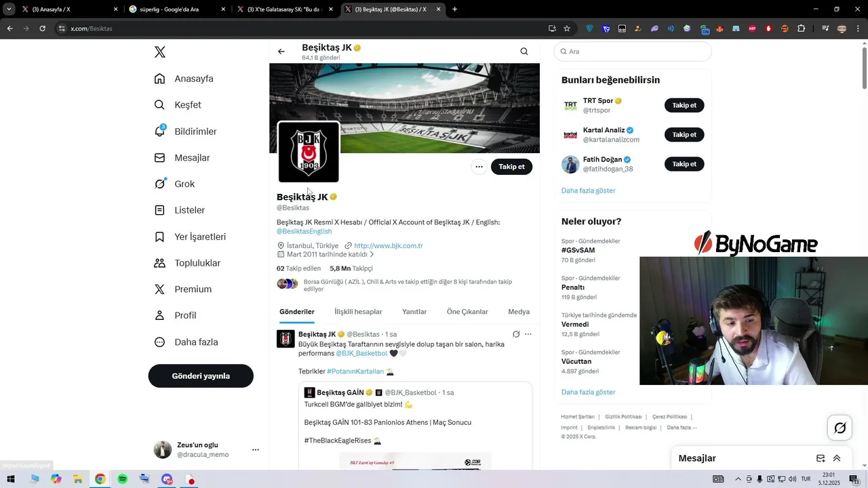The width and height of the screenshot is (868, 488).
Task: Follow TRT Spor with Takip et
Action: [x=684, y=106]
